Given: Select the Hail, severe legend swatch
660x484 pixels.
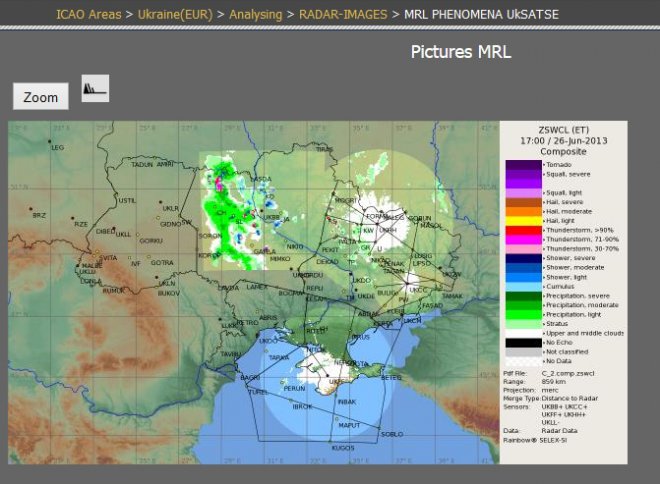Looking at the screenshot, I should (522, 201).
